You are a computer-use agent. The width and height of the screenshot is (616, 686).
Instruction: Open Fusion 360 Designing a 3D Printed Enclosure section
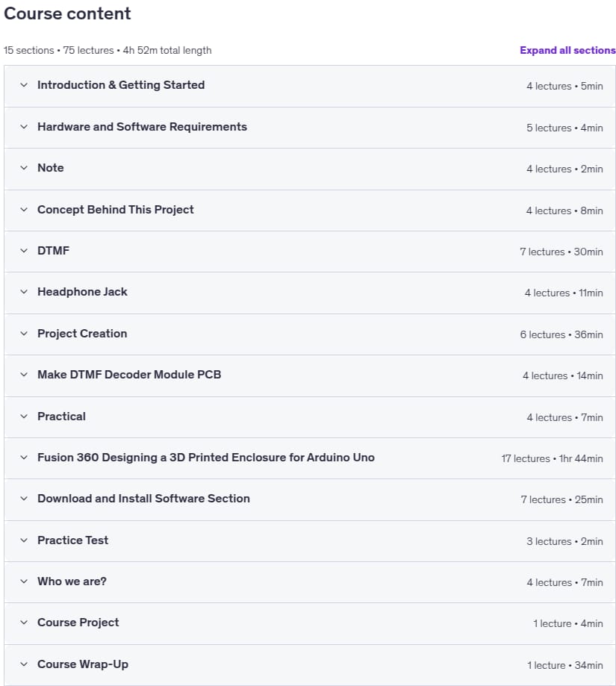pyautogui.click(x=310, y=458)
